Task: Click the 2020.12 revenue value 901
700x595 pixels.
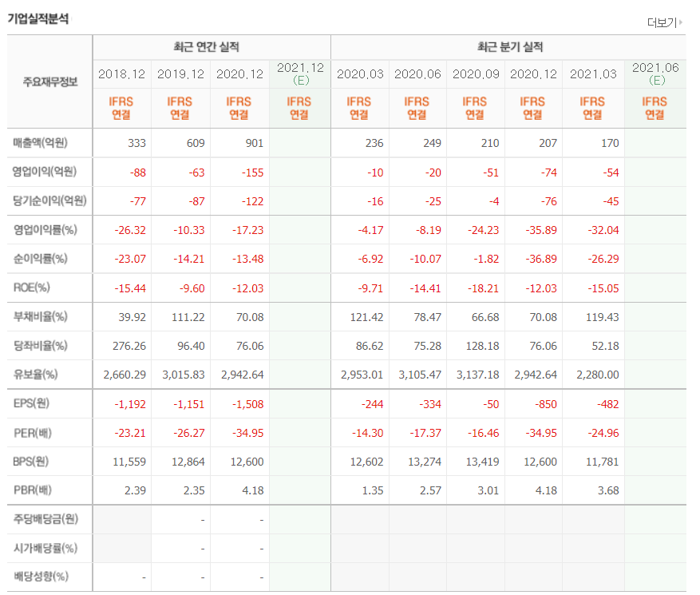Action: 255,144
